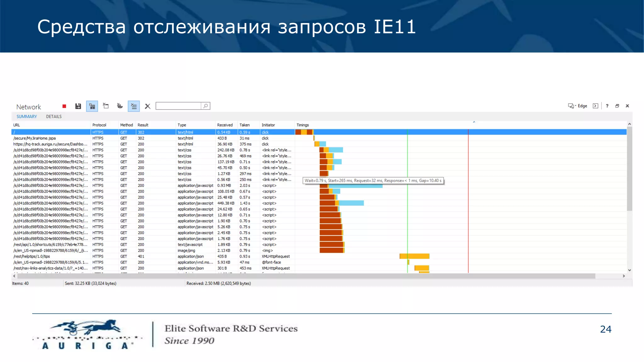This screenshot has width=644, height=362.
Task: Clear the browser cache icon
Action: pyautogui.click(x=106, y=106)
